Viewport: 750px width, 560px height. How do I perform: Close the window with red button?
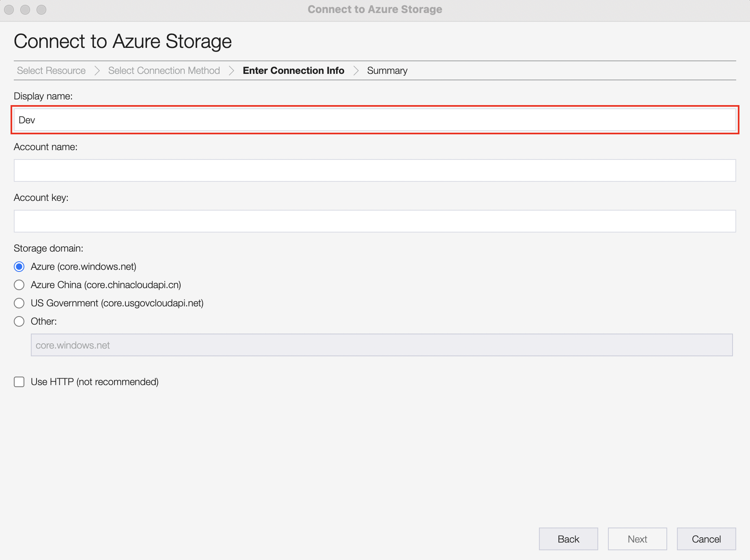click(9, 9)
